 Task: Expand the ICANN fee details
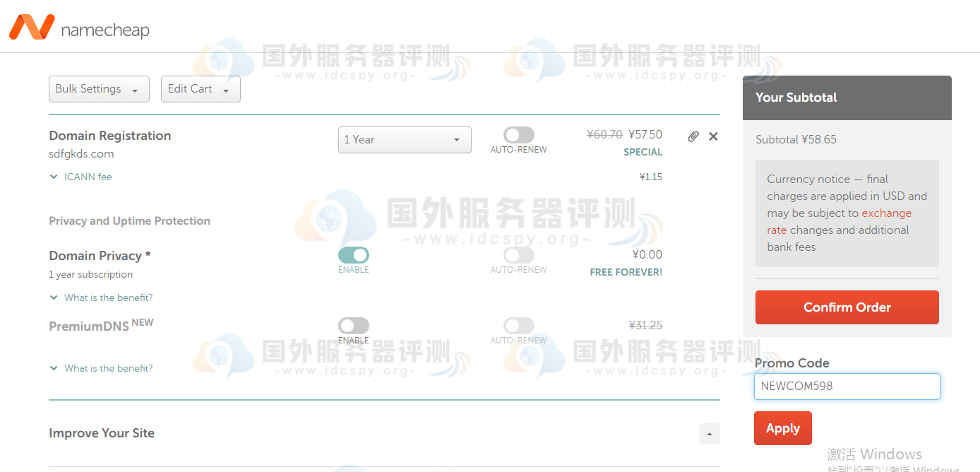80,177
